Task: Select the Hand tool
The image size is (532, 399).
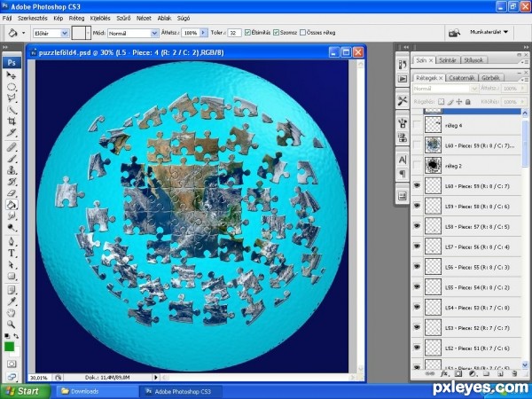Action: (x=12, y=313)
